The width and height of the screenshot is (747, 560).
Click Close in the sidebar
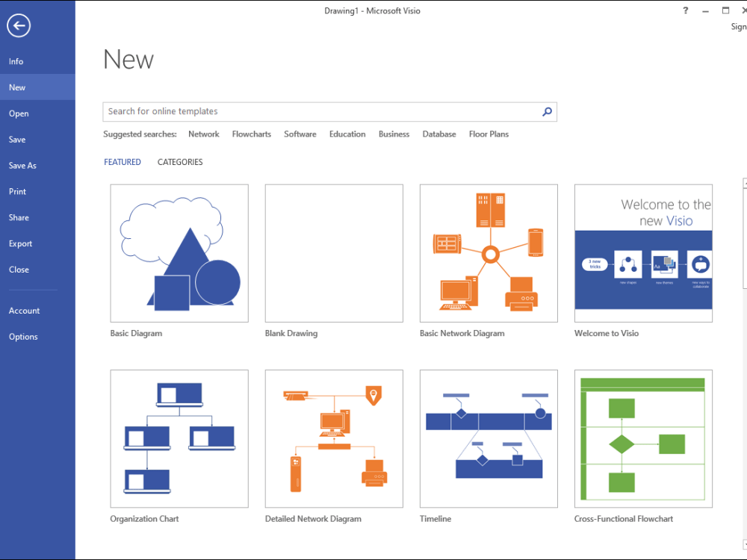point(37,270)
